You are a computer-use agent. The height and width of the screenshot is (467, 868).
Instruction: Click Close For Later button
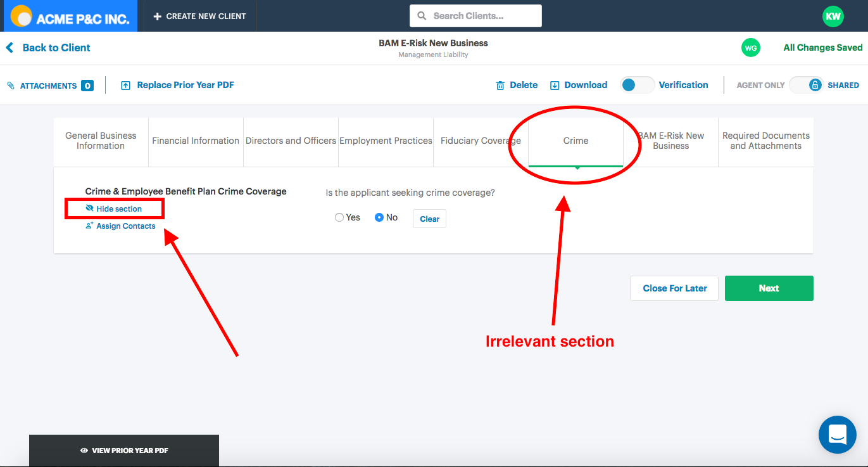point(674,288)
